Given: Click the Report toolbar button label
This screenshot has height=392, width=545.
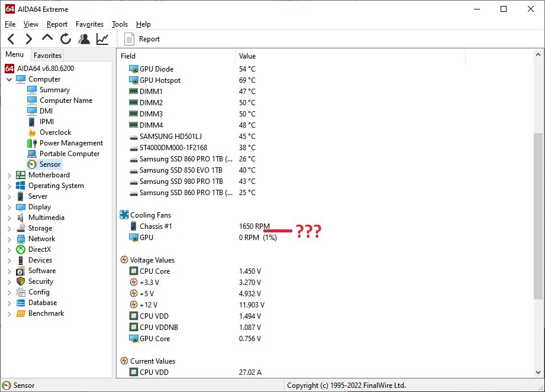Looking at the screenshot, I should [x=150, y=39].
